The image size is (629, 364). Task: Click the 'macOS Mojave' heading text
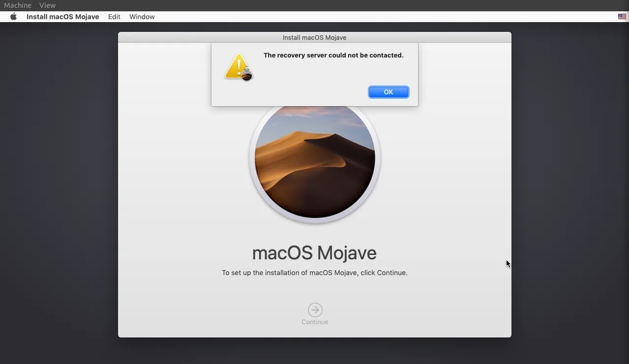tap(314, 253)
